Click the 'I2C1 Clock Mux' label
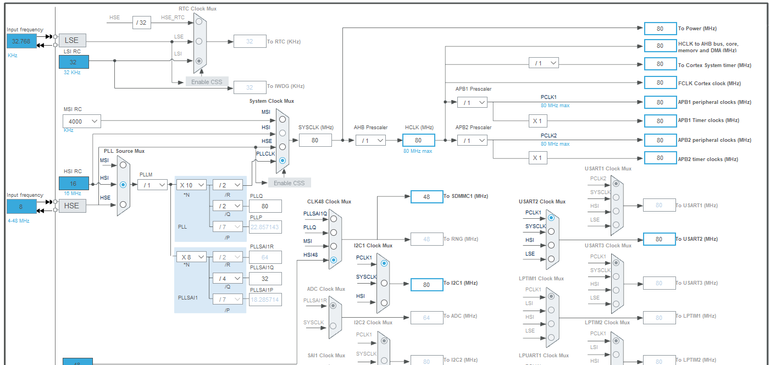770x365 pixels. pos(373,245)
